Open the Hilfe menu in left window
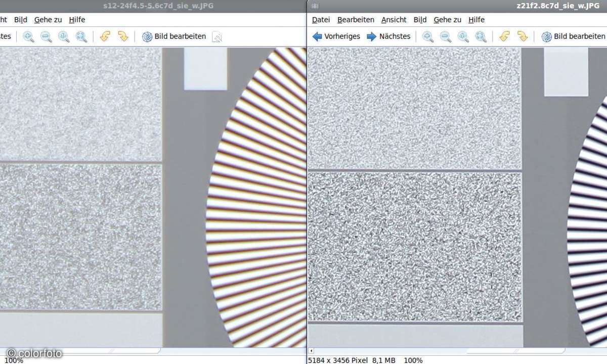 tap(77, 20)
